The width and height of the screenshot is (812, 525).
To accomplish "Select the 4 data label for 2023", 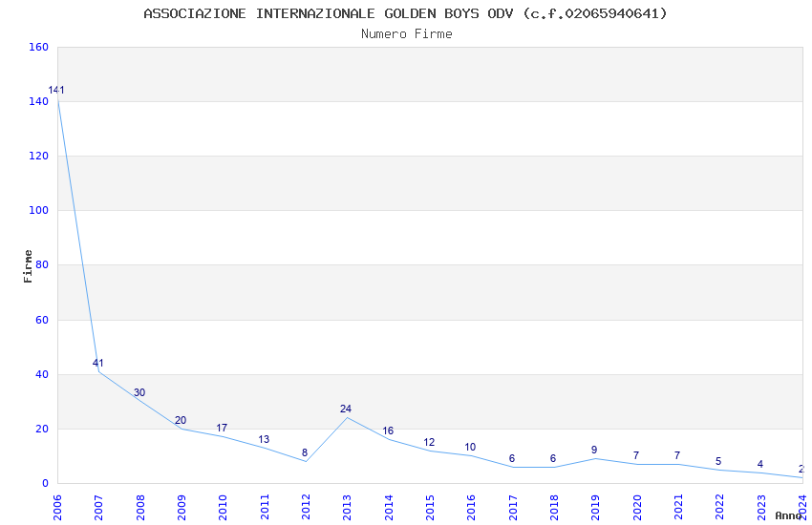I will (759, 464).
